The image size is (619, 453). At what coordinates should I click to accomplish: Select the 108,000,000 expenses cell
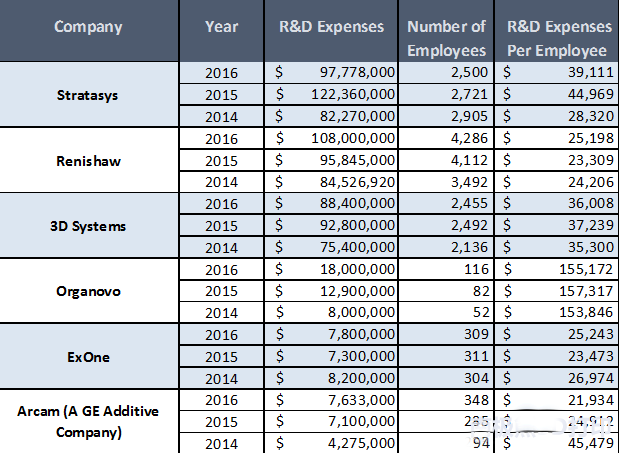coord(331,139)
